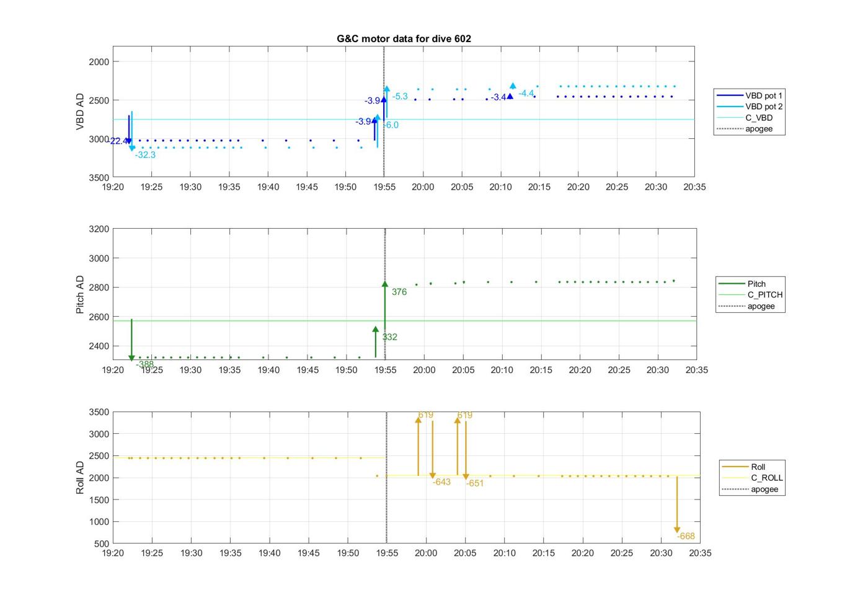Click the "19:20" time tick under Roll plot

113,553
